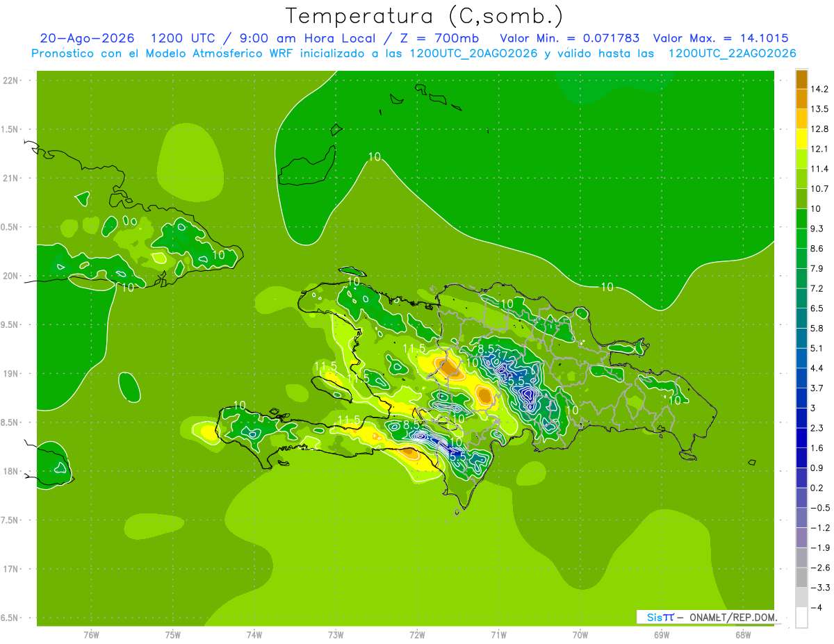Viewport: 834px width, 644px height.
Task: Click the '-1.9' label on the color legend
Action: coord(821,547)
